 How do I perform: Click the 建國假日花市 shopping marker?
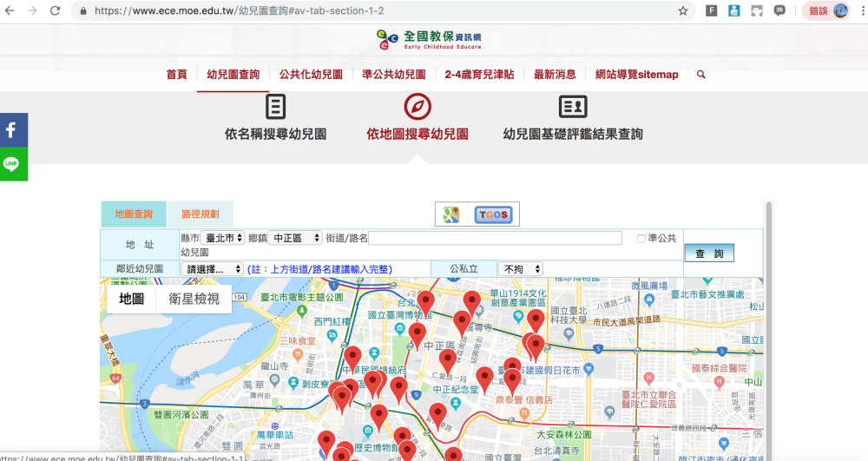[589, 369]
